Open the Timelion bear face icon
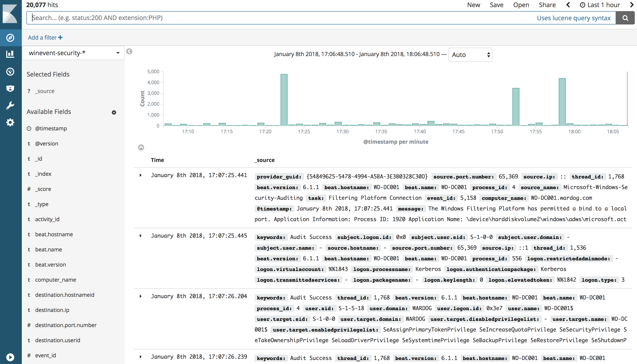Screen dimensions: 637x364 coord(10,88)
